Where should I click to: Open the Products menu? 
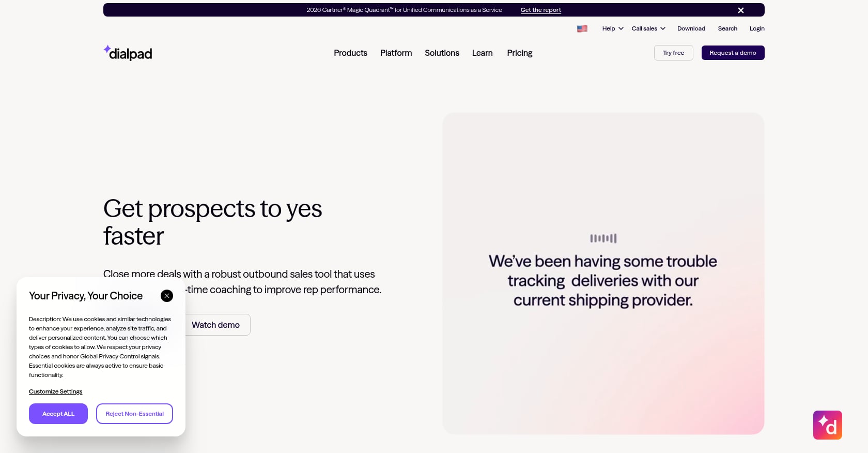[x=350, y=53]
